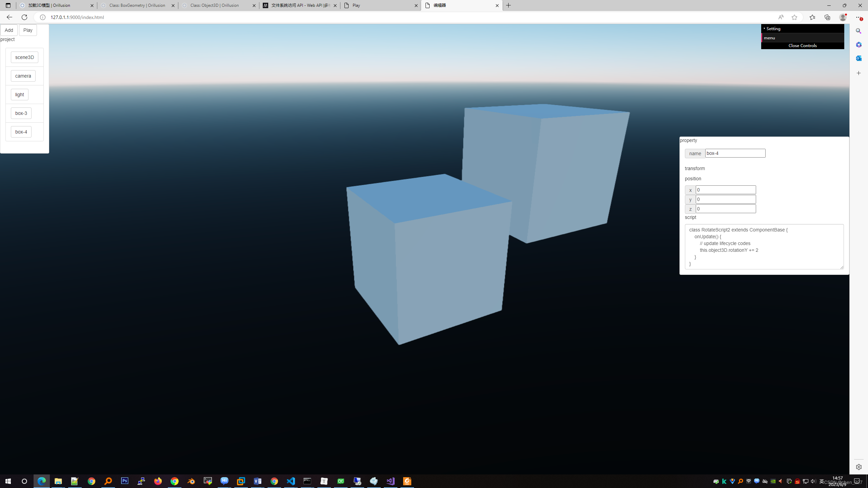The image size is (868, 488).
Task: Open sidebar settings gear icon
Action: pos(859,467)
